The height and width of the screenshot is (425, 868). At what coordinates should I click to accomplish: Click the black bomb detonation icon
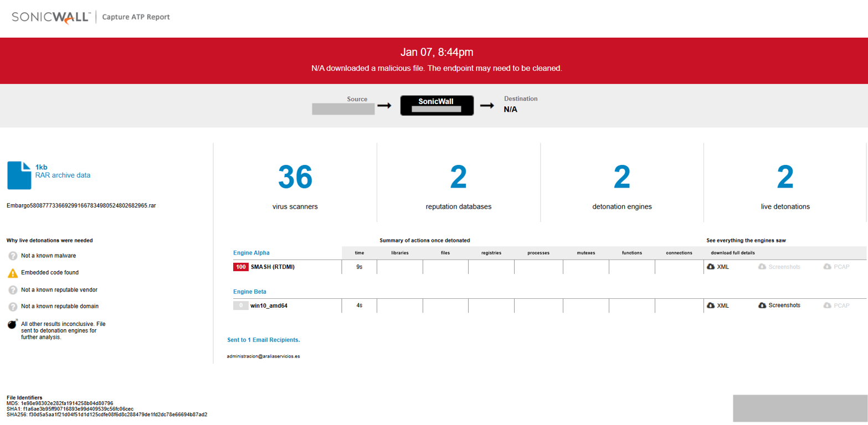click(x=13, y=324)
